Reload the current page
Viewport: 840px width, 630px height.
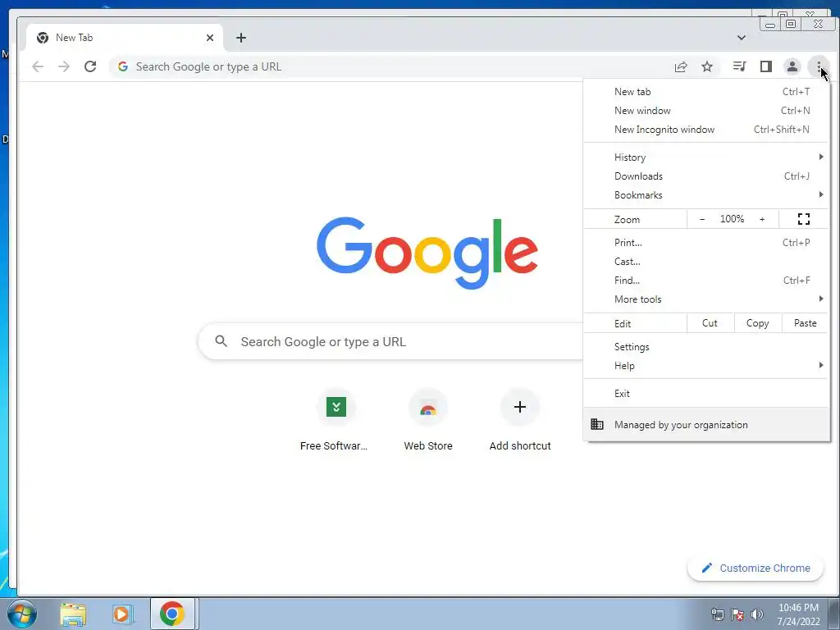(90, 66)
